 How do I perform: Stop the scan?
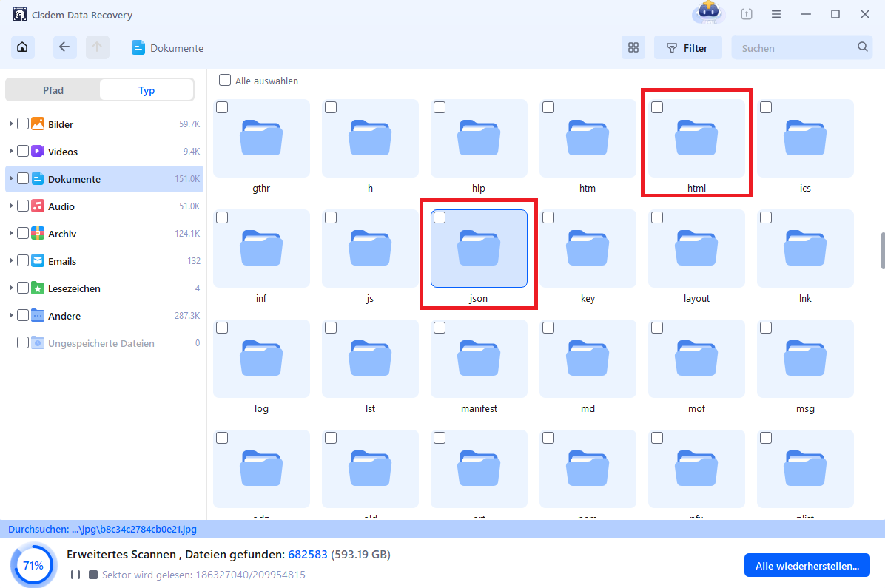point(93,575)
